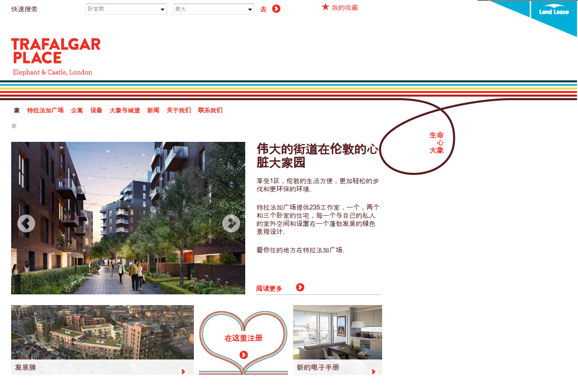Show next slide with right carousel arrow
This screenshot has height=392, width=578.
[x=231, y=223]
